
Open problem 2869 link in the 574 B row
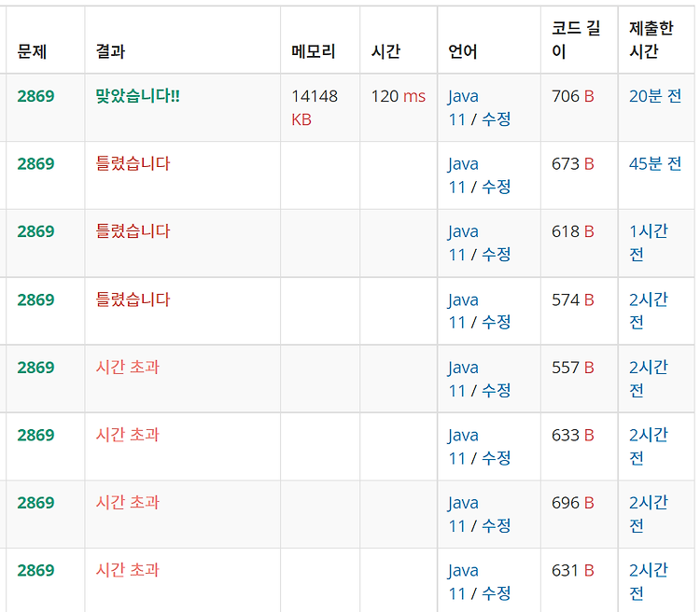tap(35, 300)
